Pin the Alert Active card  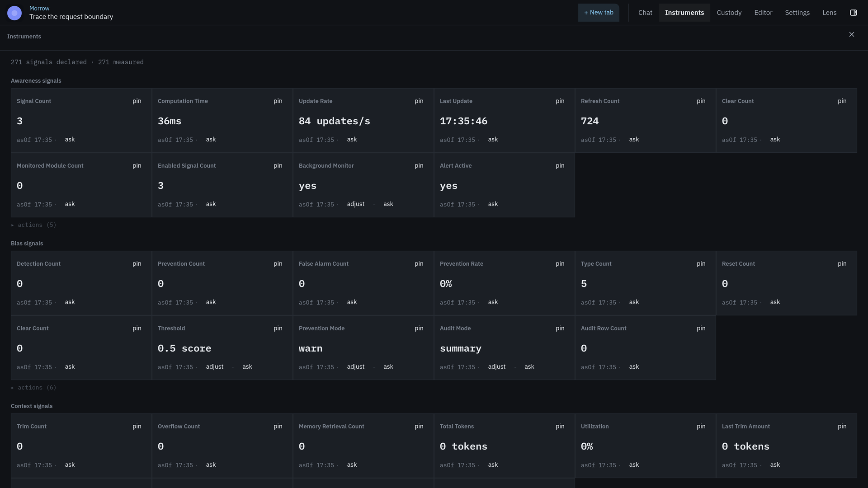(560, 165)
